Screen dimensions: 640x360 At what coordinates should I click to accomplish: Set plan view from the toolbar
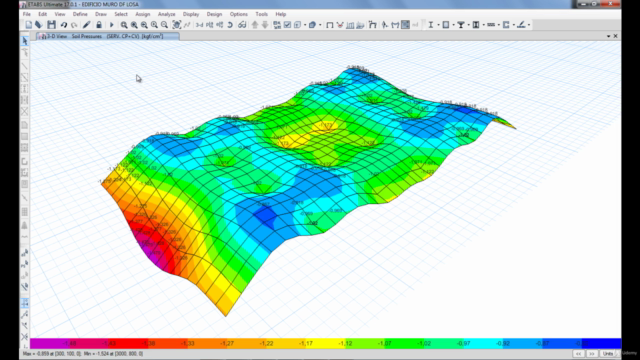click(x=209, y=25)
